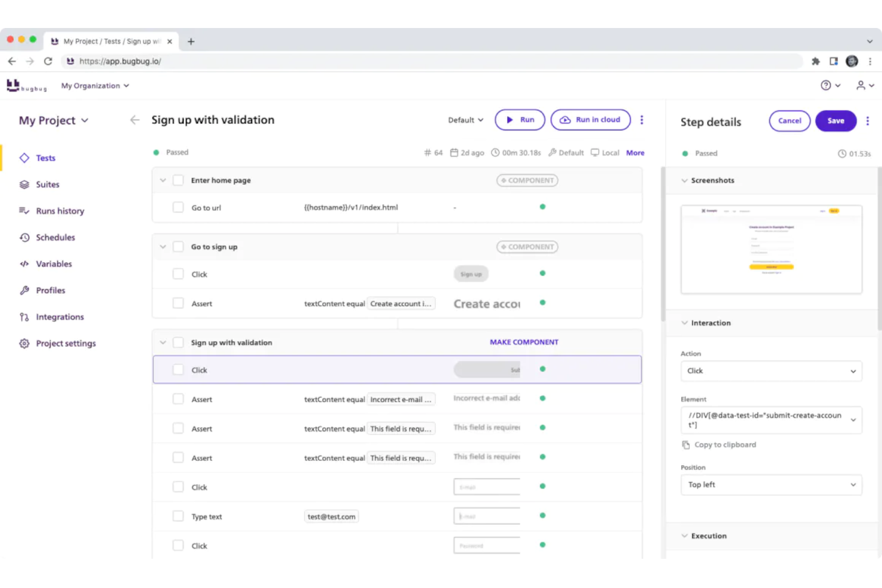Check the Type text step checkbox

point(178,516)
